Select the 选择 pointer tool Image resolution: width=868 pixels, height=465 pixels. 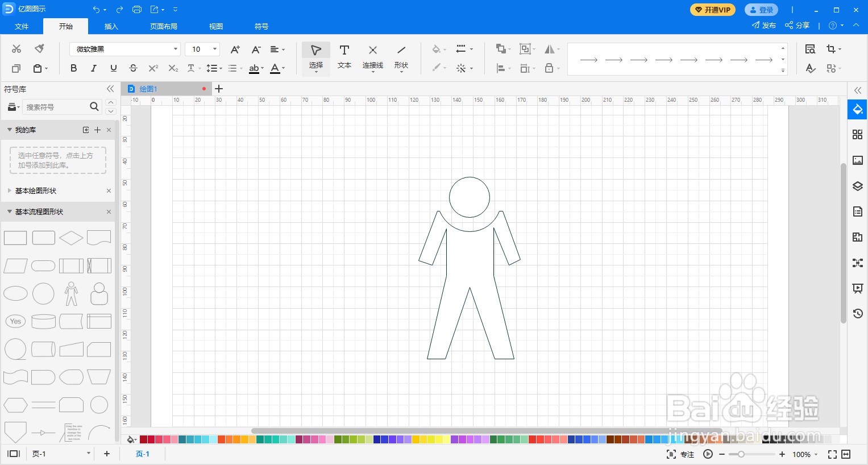pyautogui.click(x=316, y=57)
